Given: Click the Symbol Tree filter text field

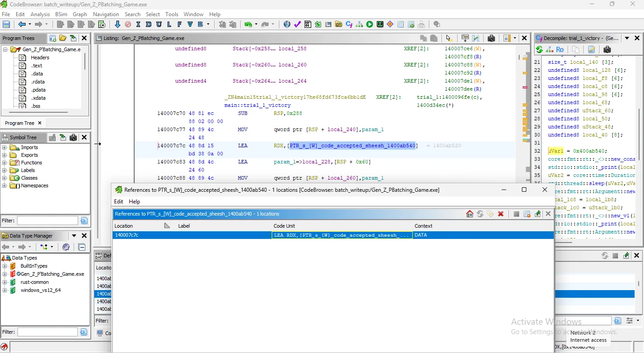Looking at the screenshot, I should tap(47, 221).
